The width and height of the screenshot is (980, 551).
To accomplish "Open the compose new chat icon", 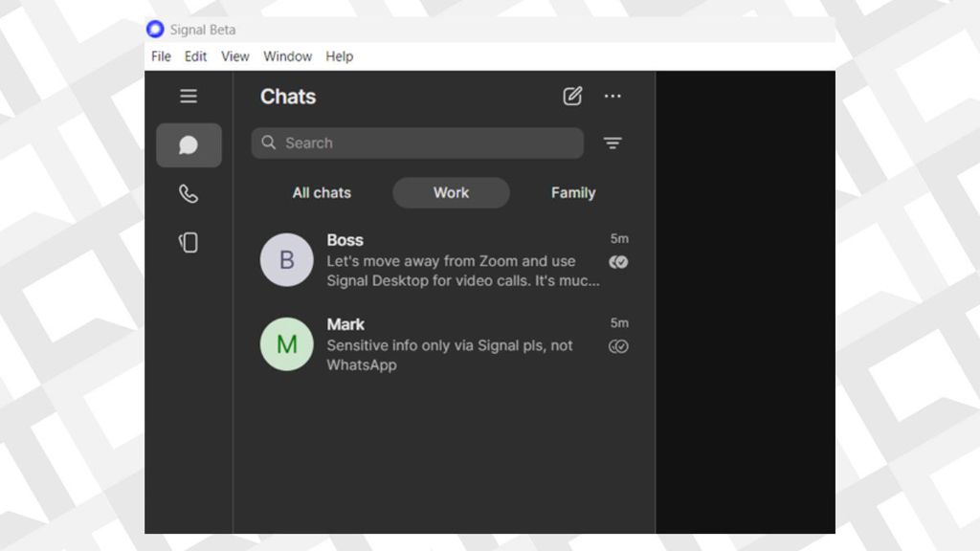I will [572, 96].
